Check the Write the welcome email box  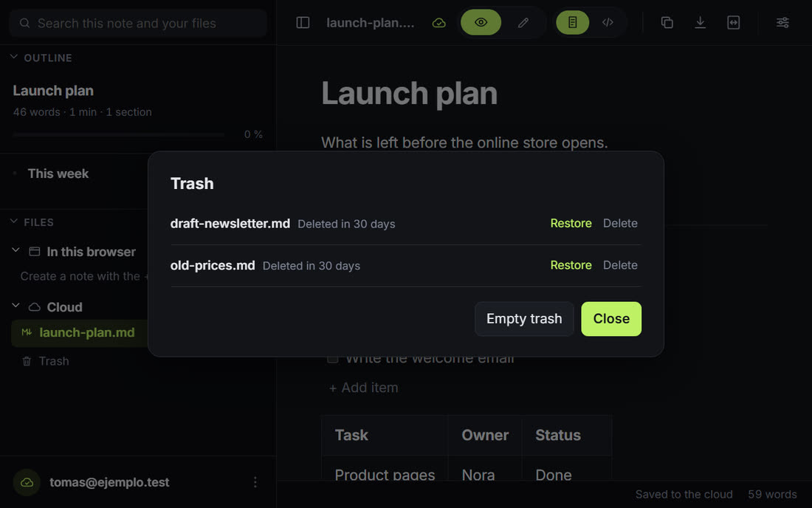(333, 358)
